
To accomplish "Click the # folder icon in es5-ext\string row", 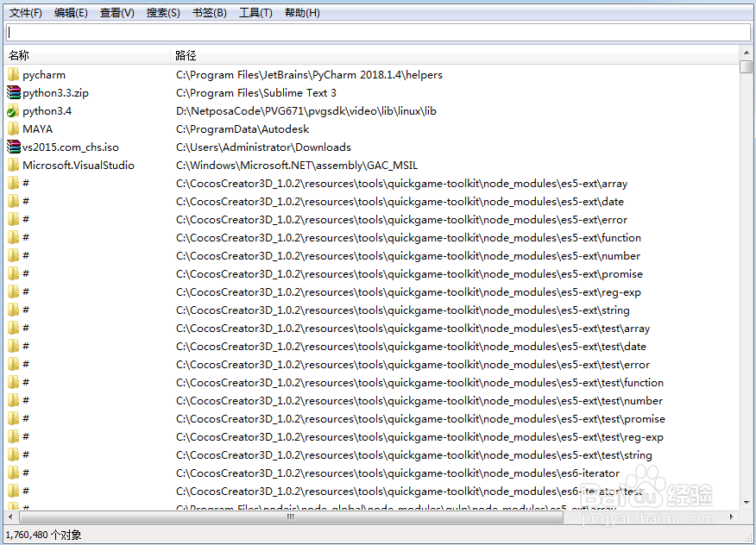I will (14, 310).
